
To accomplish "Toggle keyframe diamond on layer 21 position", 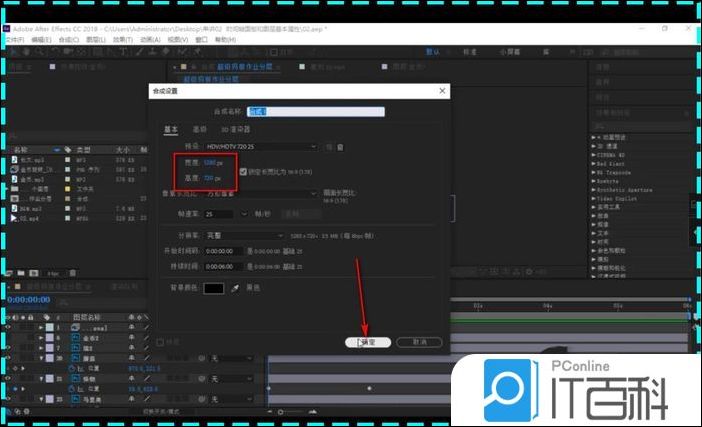I will pyautogui.click(x=16, y=389).
